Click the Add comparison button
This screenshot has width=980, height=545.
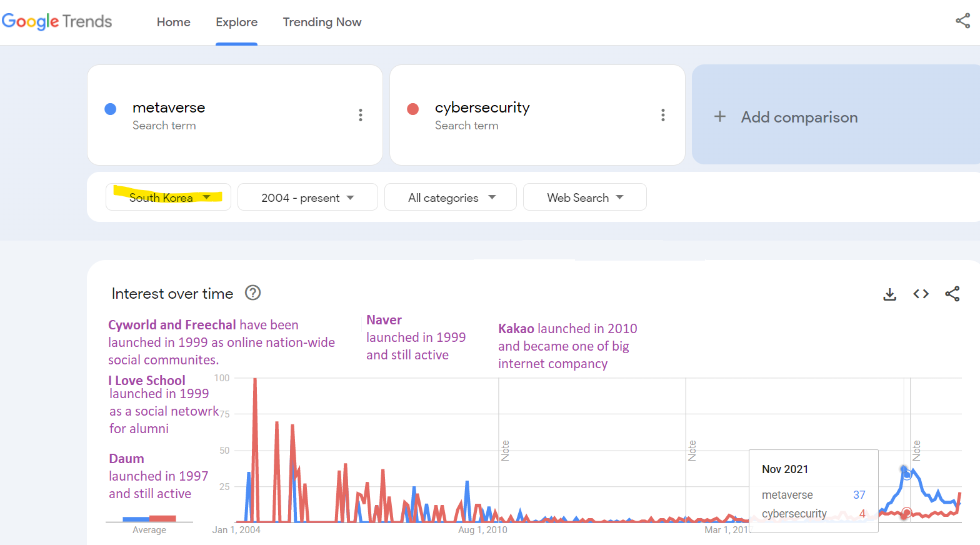point(799,117)
